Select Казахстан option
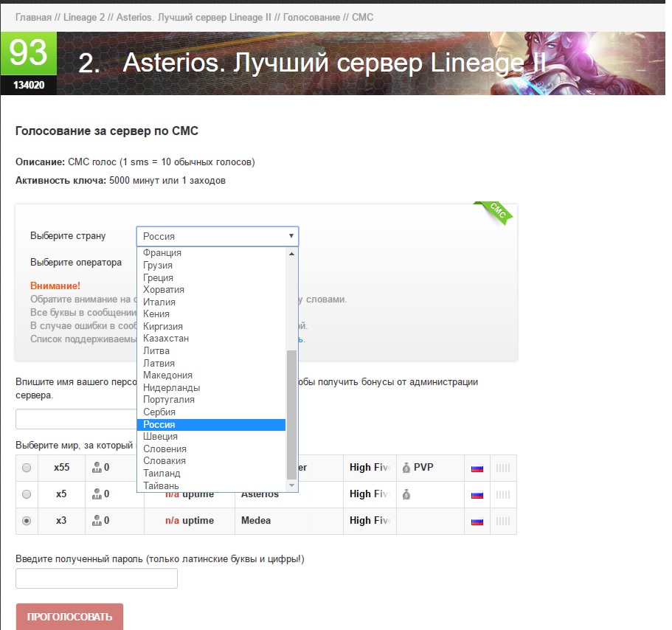The image size is (672, 630). [211, 339]
